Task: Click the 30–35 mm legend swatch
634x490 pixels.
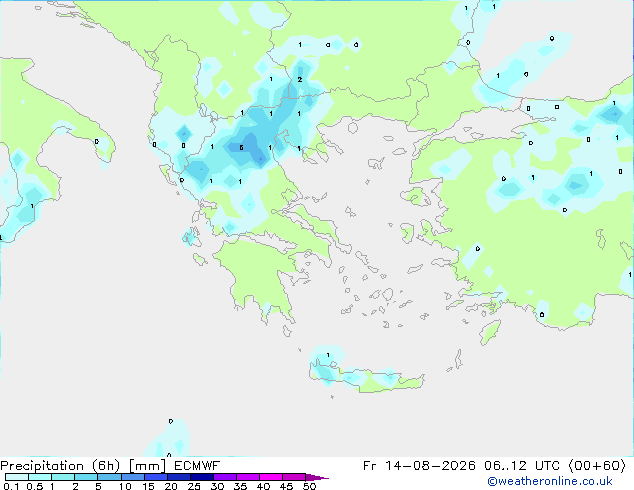Action: point(225,477)
